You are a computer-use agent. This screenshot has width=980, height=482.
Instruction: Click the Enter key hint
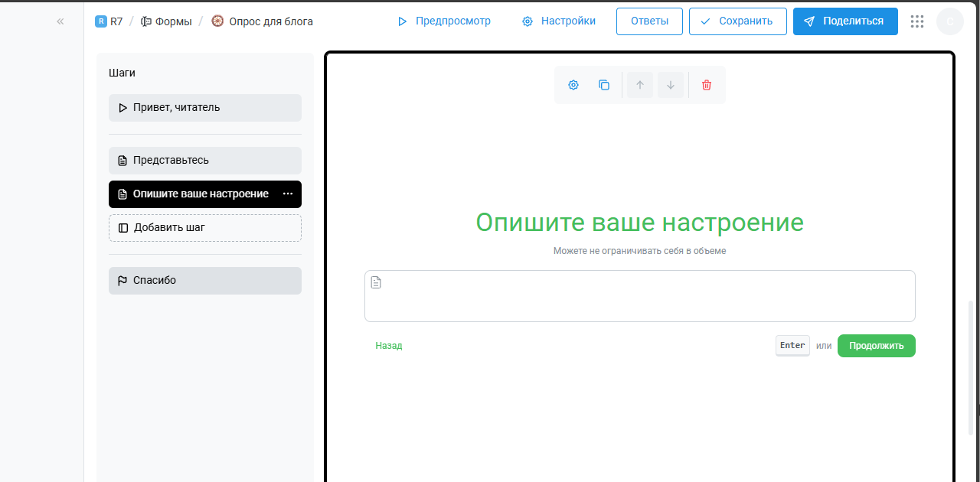[x=792, y=346]
